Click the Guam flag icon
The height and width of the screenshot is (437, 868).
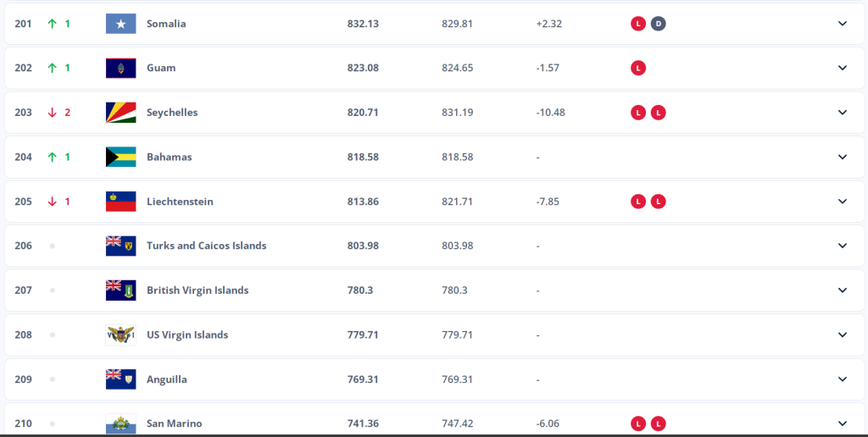point(120,68)
